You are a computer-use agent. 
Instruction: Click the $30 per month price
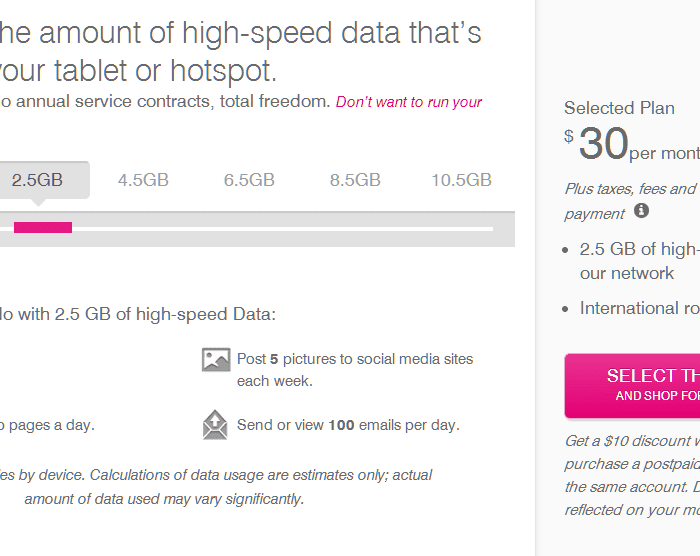point(632,146)
